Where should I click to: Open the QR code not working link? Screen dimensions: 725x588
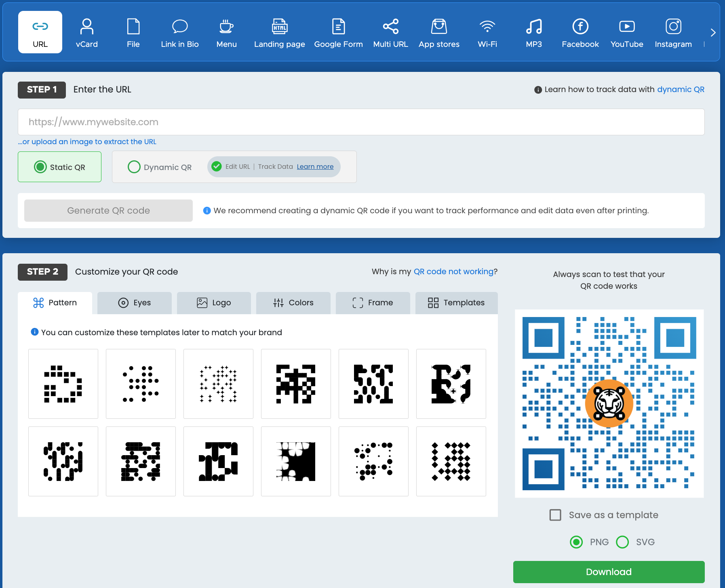(453, 271)
